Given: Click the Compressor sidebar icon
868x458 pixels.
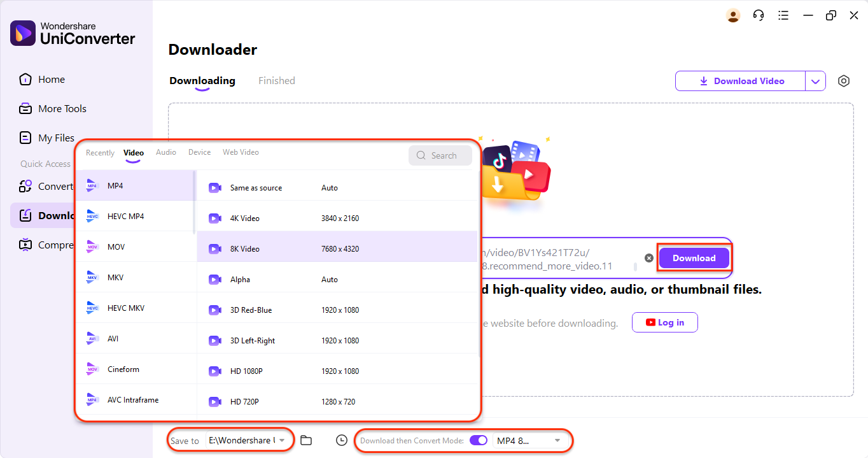Looking at the screenshot, I should (x=25, y=245).
